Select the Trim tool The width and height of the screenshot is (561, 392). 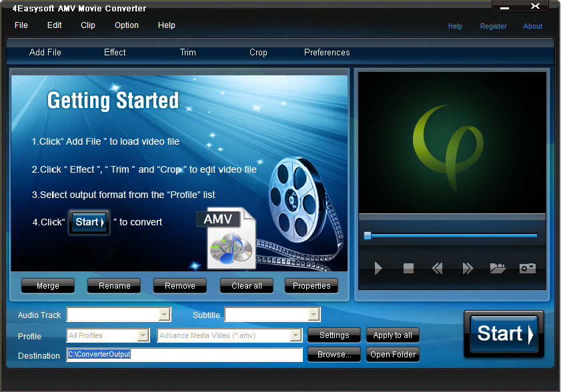pyautogui.click(x=187, y=52)
